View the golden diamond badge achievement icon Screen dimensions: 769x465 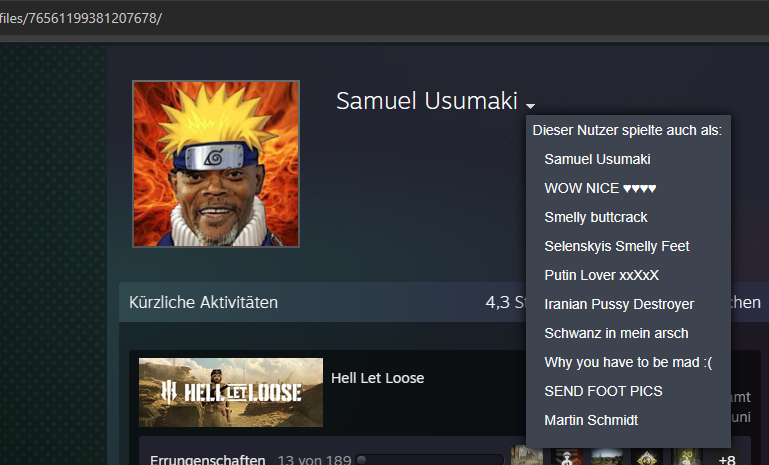click(647, 456)
